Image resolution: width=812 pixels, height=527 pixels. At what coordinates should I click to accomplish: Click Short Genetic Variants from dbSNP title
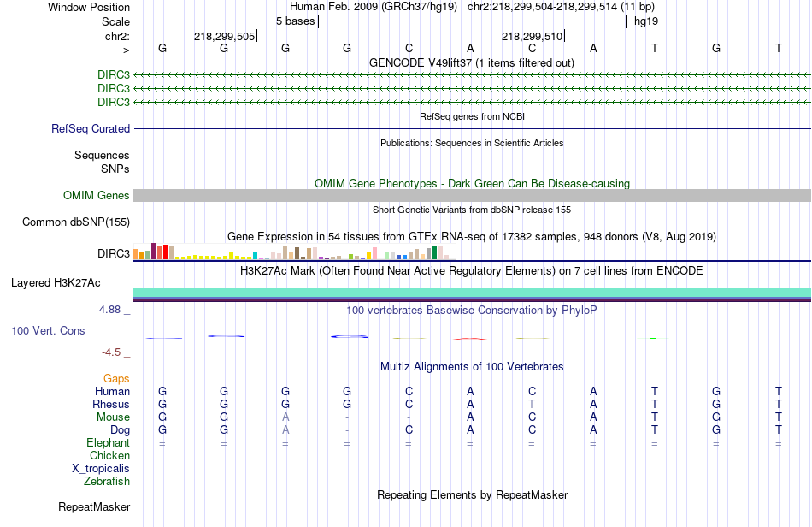point(472,210)
